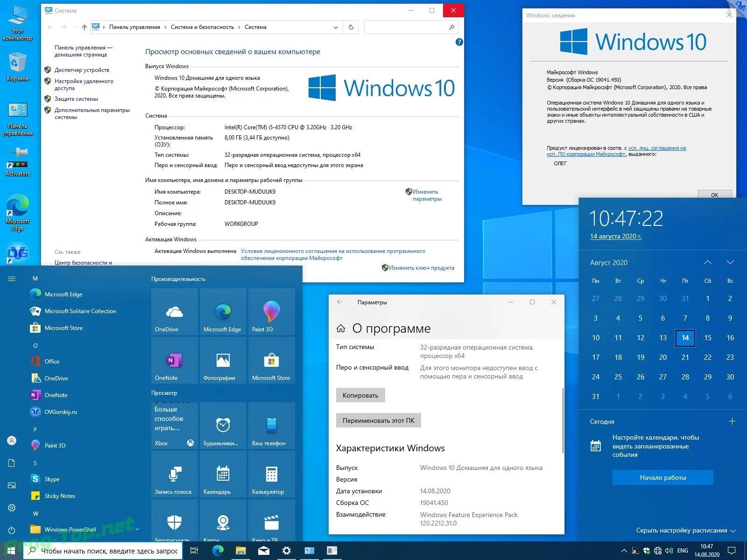Open the Documents icon in Start sidebar
Viewport: 747px width, 560px height.
(x=12, y=463)
